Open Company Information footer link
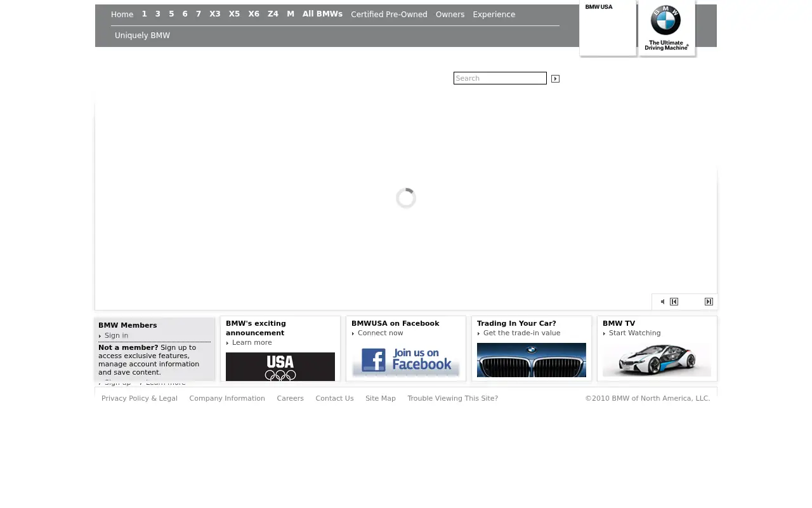 (x=227, y=399)
